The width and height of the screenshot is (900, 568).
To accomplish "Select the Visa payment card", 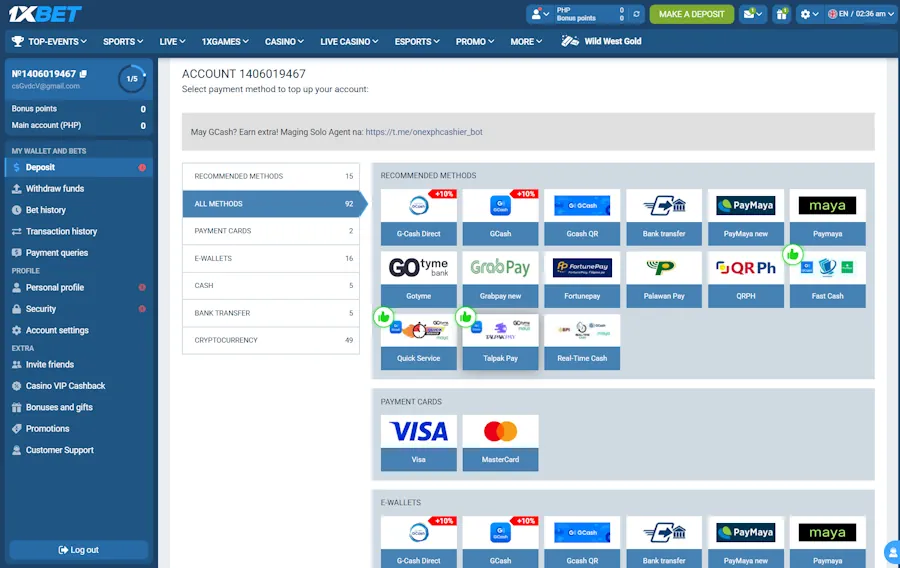I will [x=418, y=442].
